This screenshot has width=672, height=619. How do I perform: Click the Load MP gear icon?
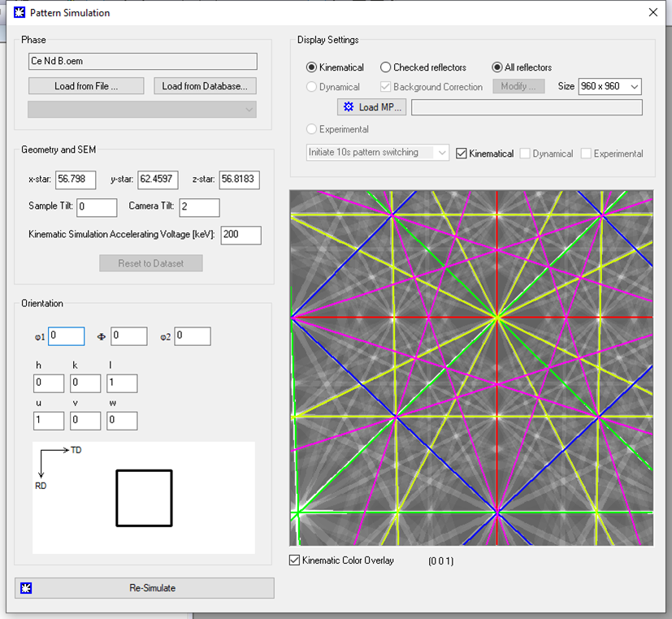point(348,106)
